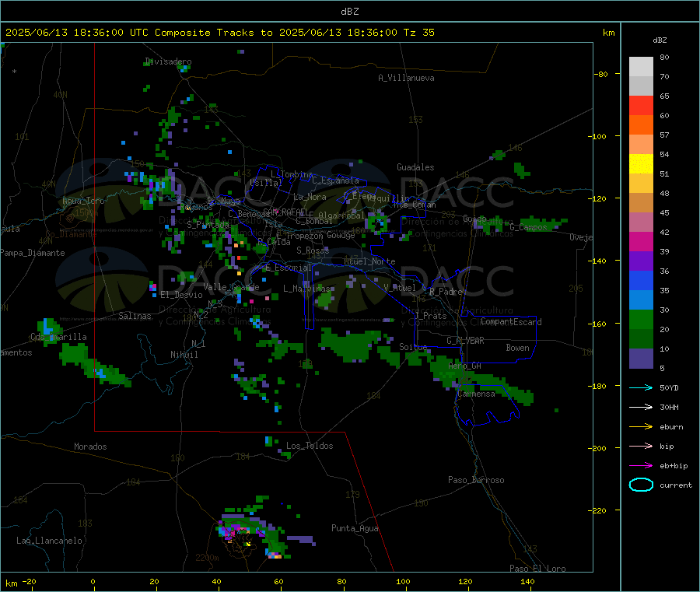This screenshot has height=592, width=700.
Task: Click the 'Tz 35' header value
Action: tap(418, 33)
